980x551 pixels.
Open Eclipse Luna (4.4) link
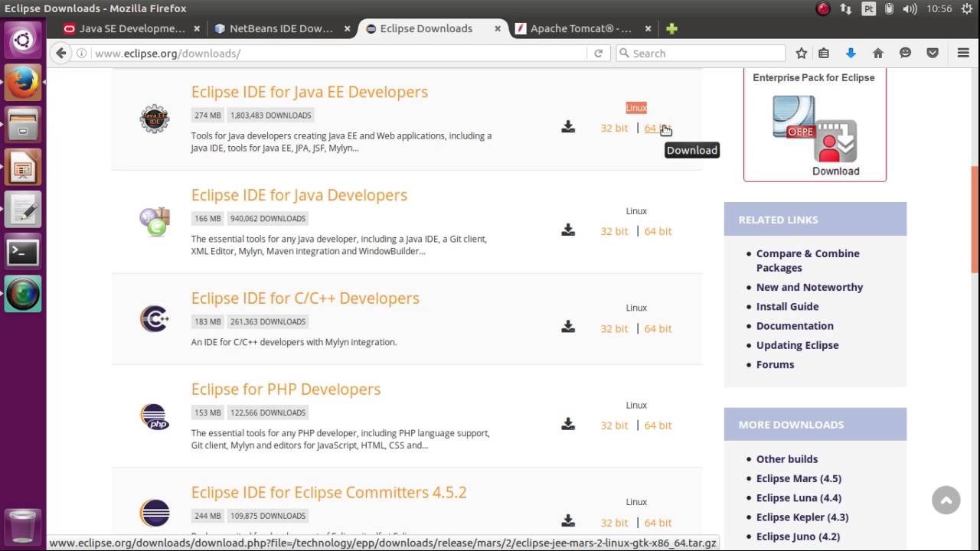tap(799, 497)
